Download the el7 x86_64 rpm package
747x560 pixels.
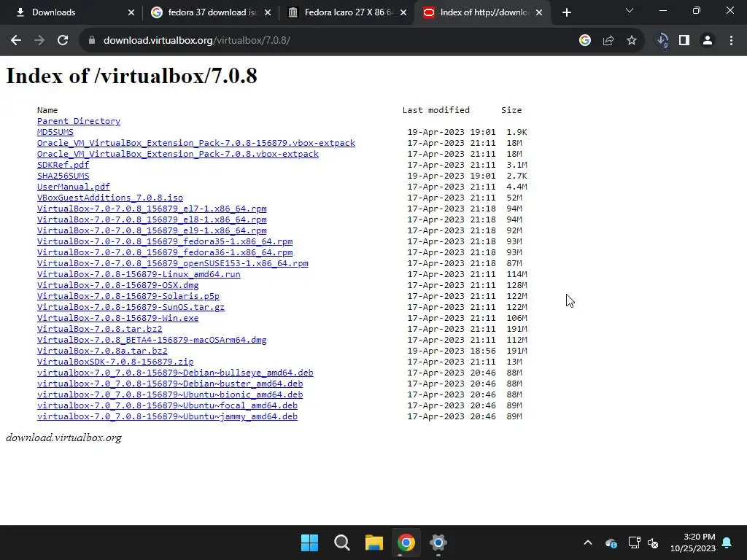pyautogui.click(x=152, y=209)
